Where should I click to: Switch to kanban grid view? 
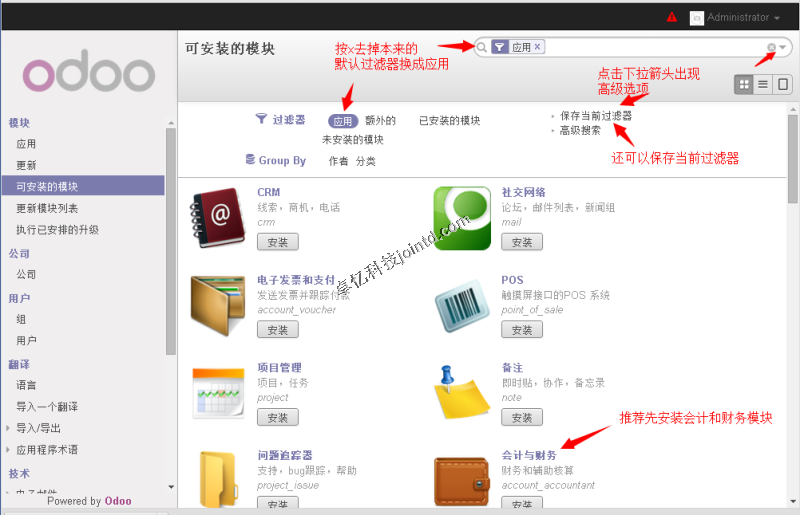(743, 85)
